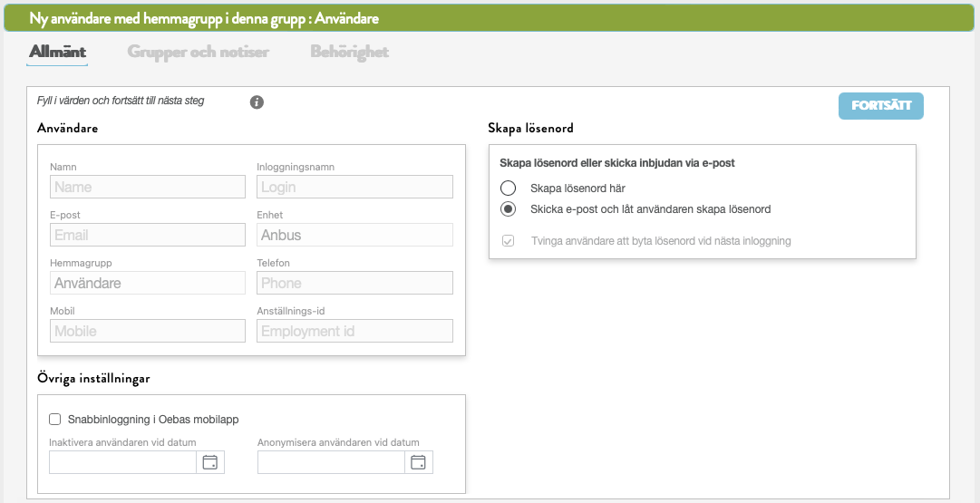Click into the E-post Email field
Viewport: 980px width, 503px height.
coord(148,235)
